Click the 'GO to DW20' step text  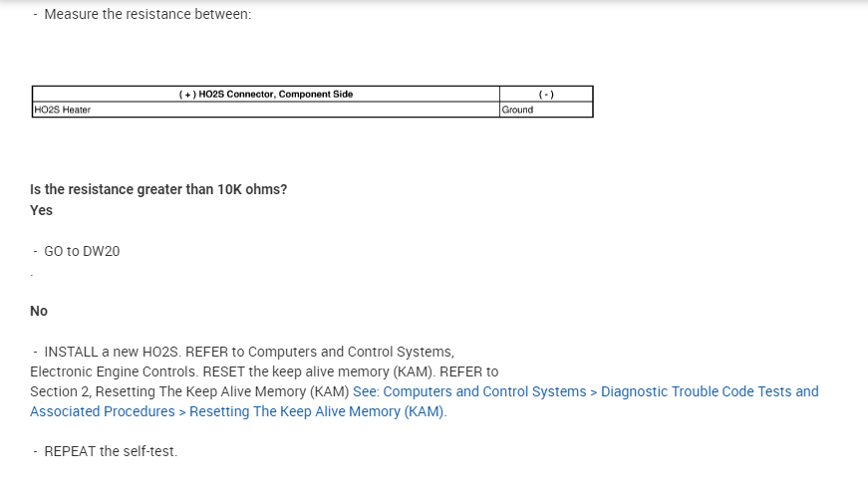coord(82,251)
